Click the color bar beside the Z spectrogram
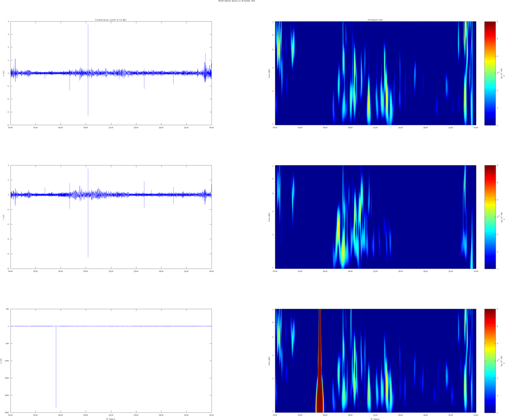This screenshot has height=420, width=505. pyautogui.click(x=490, y=360)
